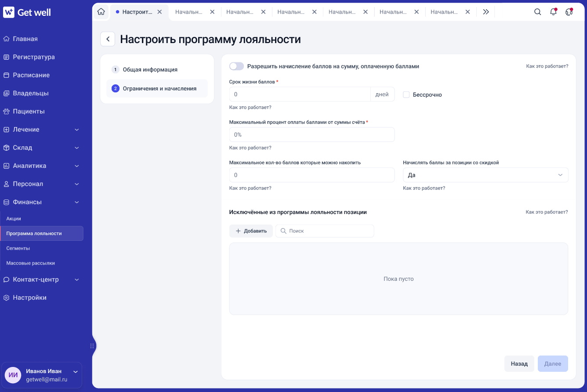Click the Get well logo
587x392 pixels.
coord(27,12)
